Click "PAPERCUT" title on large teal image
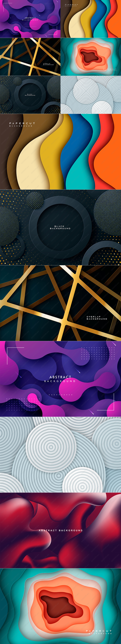This screenshot has width=121, height=644. pos(99,631)
